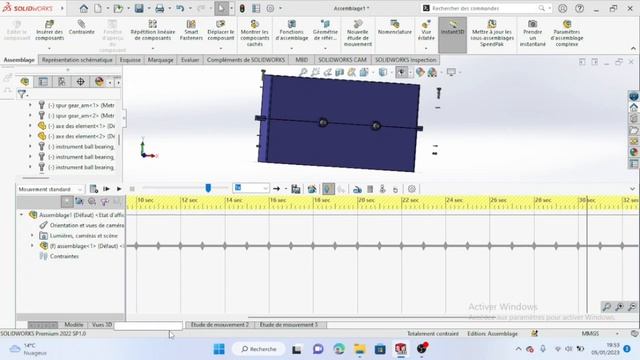Toggle the selection arrow tool in top toolbar
The width and height of the screenshot is (640, 360).
tap(221, 8)
